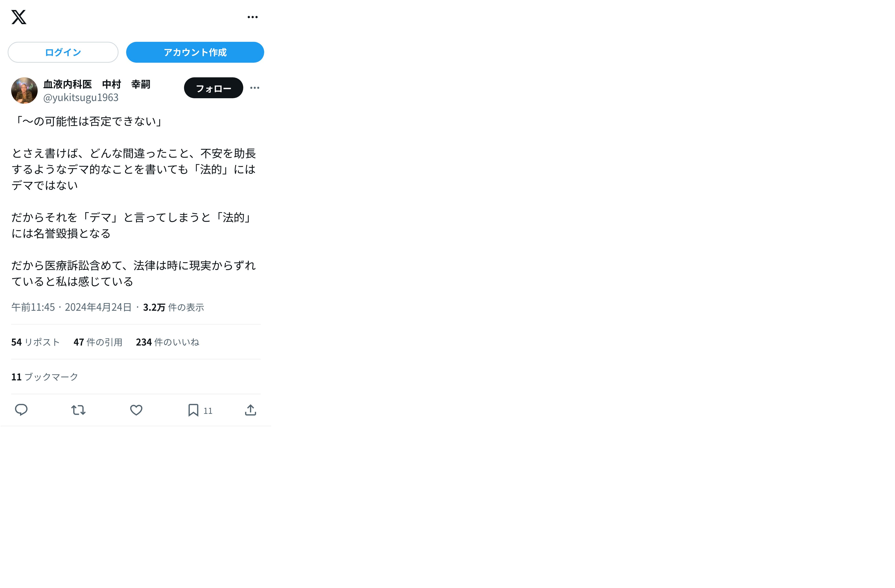This screenshot has height=588, width=895.
Task: Click the アカウント作成 button
Action: pos(195,52)
